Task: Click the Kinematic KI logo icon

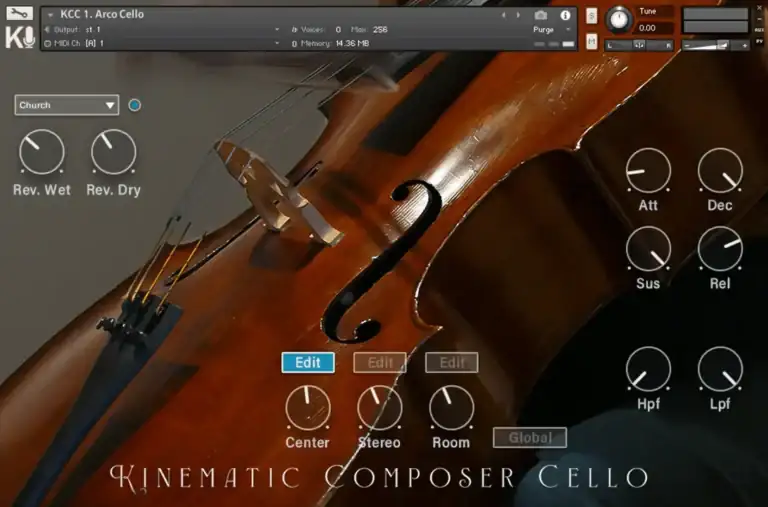Action: click(x=20, y=38)
